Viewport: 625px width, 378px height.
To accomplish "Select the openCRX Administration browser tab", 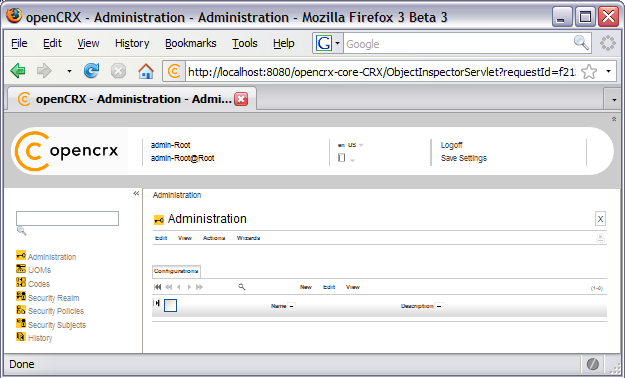I will (132, 99).
